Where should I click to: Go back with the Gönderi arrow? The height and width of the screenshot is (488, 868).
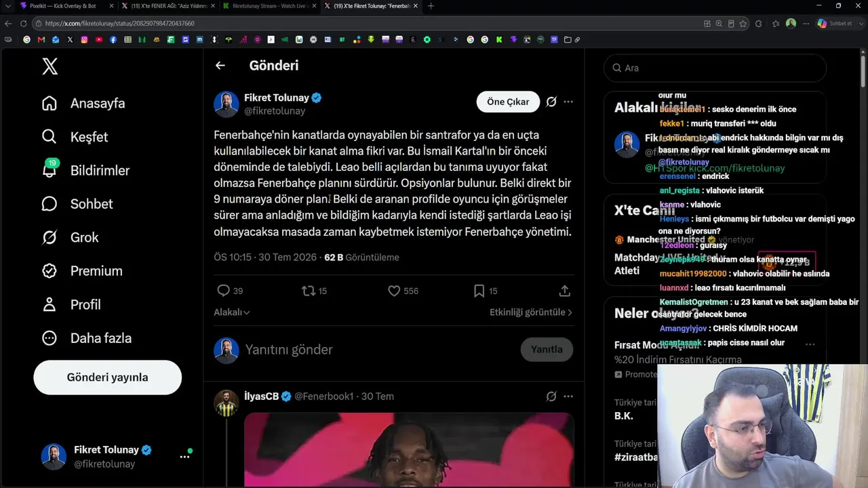click(x=220, y=66)
